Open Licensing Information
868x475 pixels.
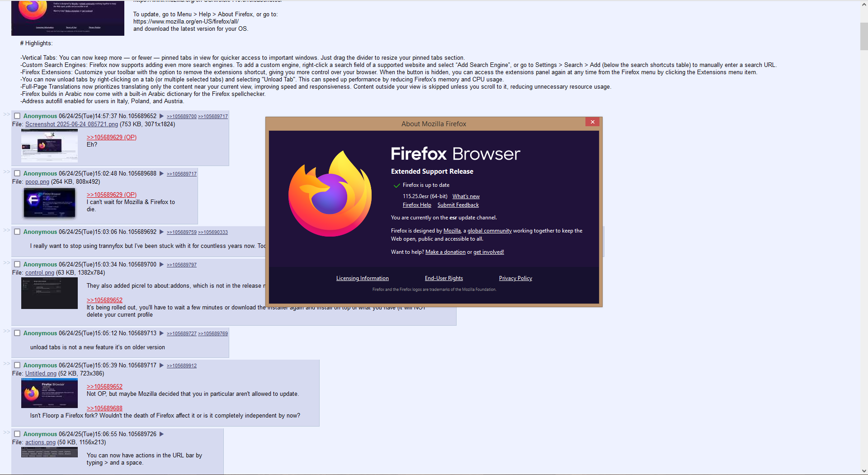[x=362, y=278]
